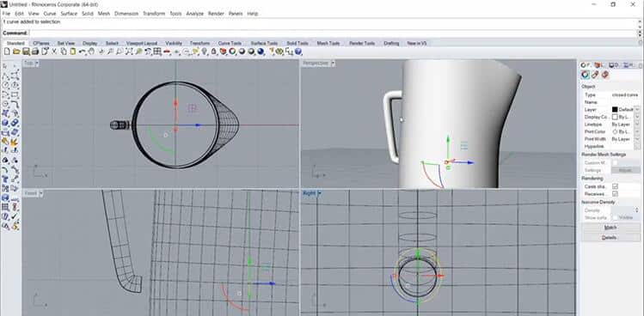Click the color wheel Object Properties icon
Image resolution: width=644 pixels, height=316 pixels.
click(232, 52)
